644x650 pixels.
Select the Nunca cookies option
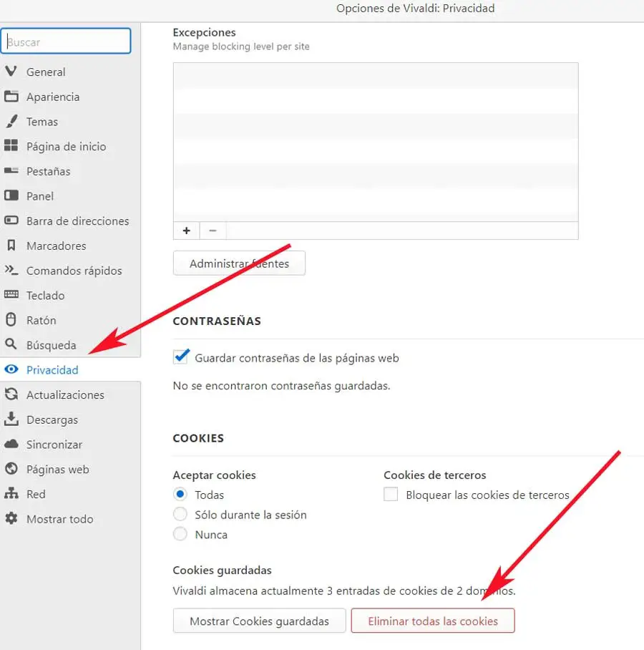point(180,534)
